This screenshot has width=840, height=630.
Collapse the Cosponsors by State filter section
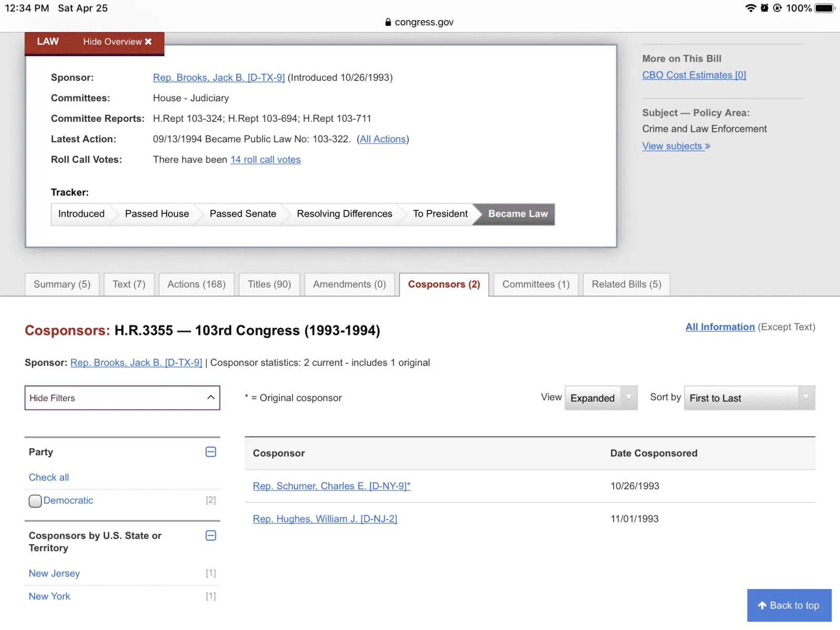211,535
